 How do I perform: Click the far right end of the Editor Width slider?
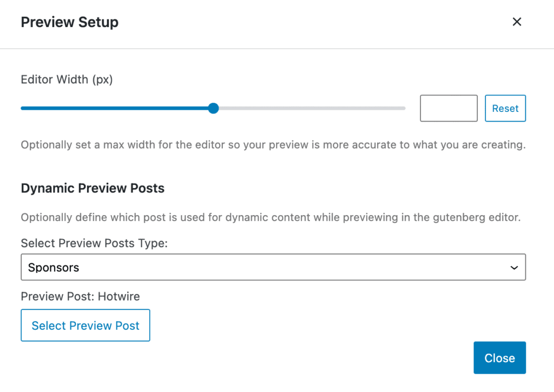pos(404,108)
